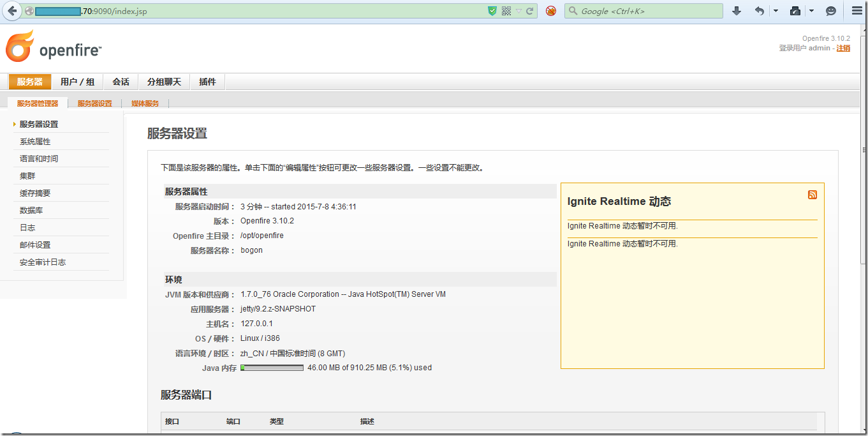Image resolution: width=868 pixels, height=436 pixels.
Task: Open the address bar history dropdown arrow
Action: 519,11
